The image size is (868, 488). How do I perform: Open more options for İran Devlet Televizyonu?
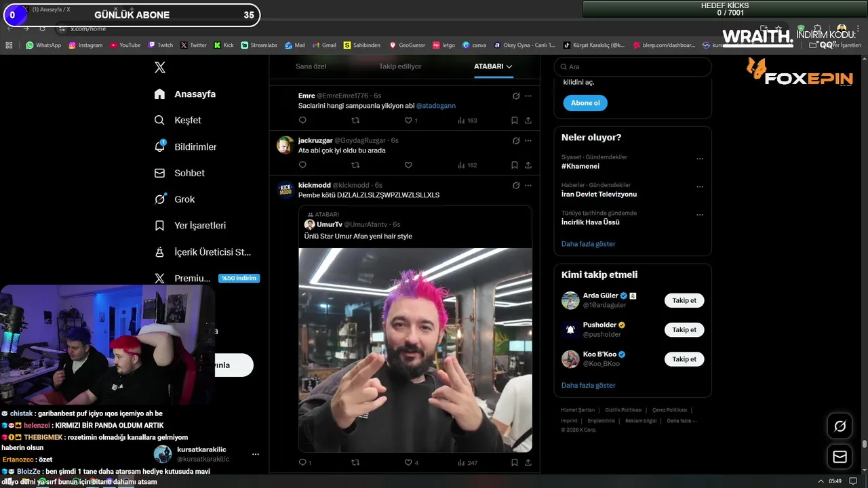pyautogui.click(x=700, y=187)
